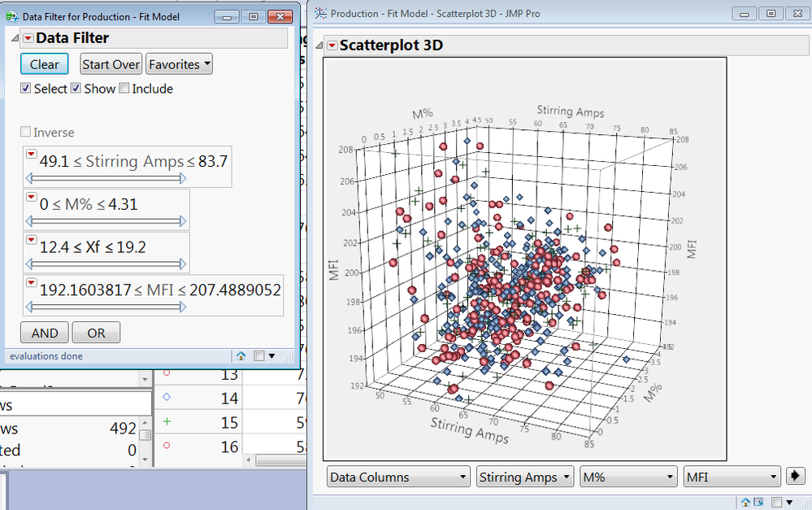Click the blue diamond marker of row 14

point(167,397)
